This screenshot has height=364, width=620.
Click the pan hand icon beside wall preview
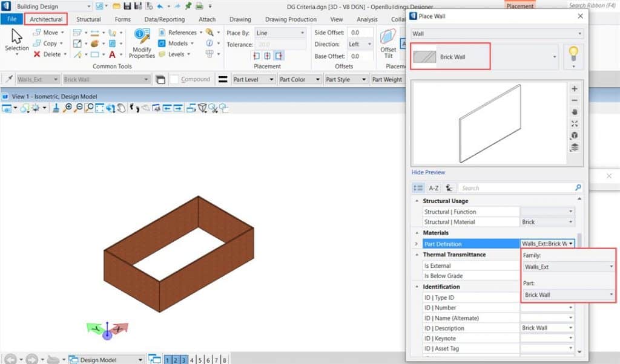[x=575, y=112]
